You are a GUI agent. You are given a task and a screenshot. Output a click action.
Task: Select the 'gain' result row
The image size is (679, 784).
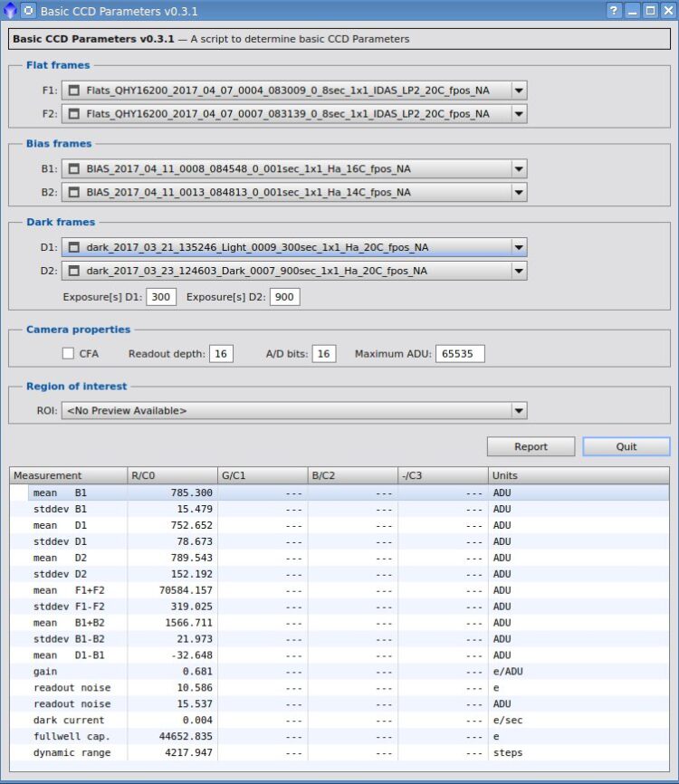click(339, 672)
